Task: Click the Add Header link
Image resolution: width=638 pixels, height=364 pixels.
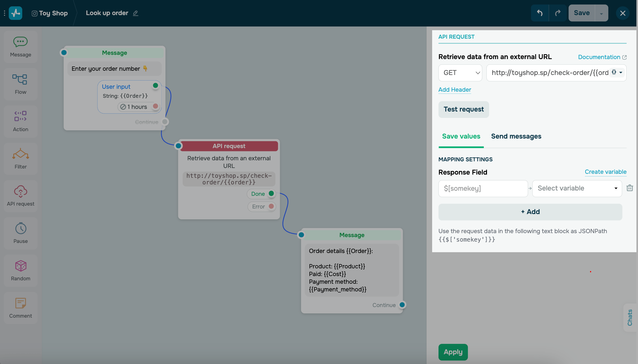Action: click(x=455, y=90)
